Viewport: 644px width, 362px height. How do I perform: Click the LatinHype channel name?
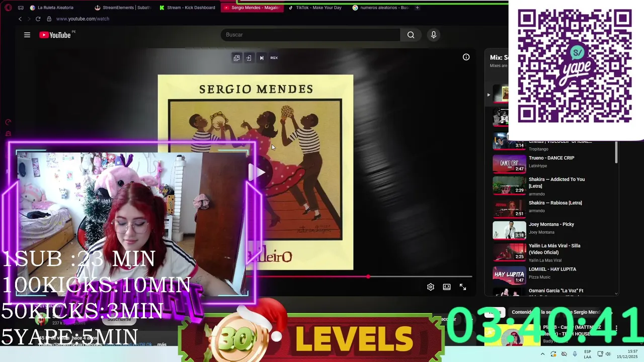537,165
